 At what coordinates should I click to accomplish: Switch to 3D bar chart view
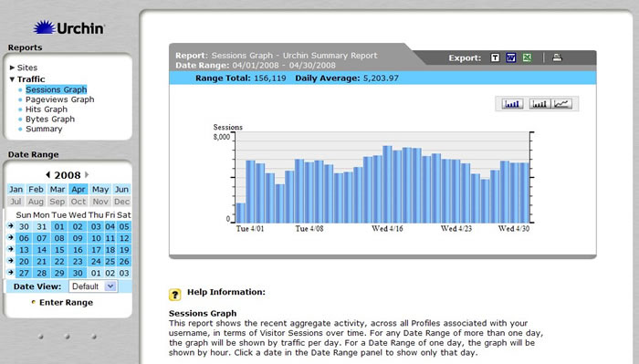pos(512,104)
